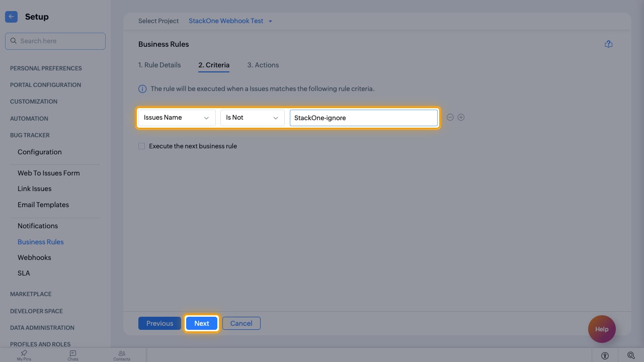This screenshot has width=644, height=362.
Task: Expand the Customization section
Action: (x=34, y=102)
